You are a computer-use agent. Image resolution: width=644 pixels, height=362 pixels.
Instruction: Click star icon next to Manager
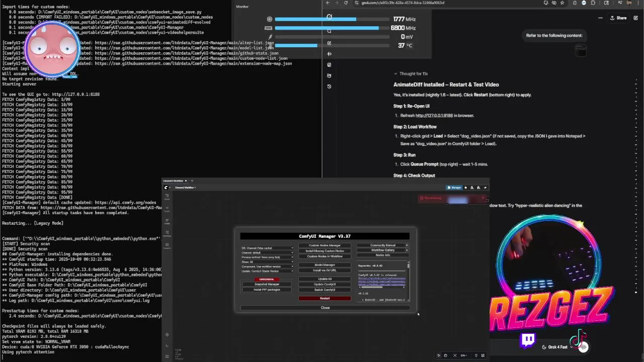point(465,188)
